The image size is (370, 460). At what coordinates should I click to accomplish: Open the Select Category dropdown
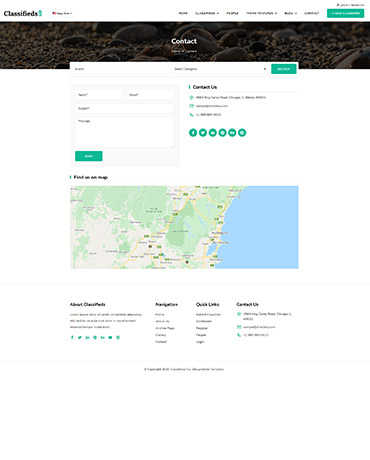(x=220, y=69)
